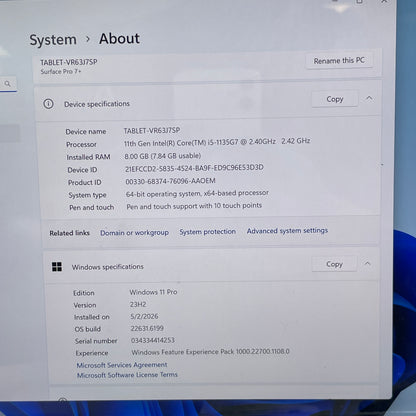Select the Device ID value 21EFCCD2-5835
This screenshot has width=416, height=416.
[x=194, y=168]
